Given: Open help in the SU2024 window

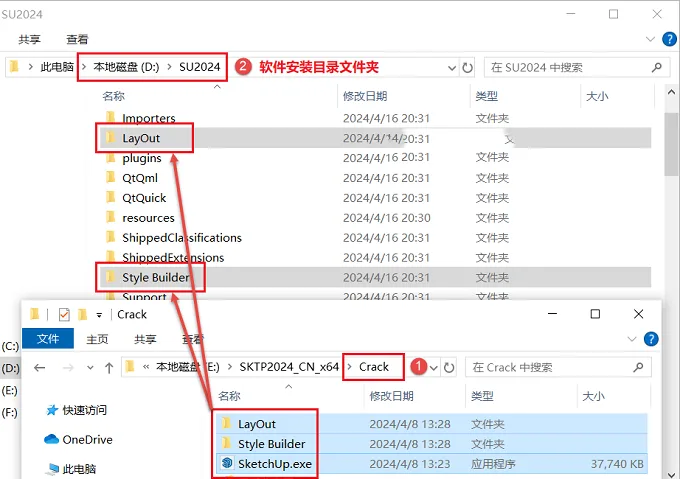Looking at the screenshot, I should click(669, 39).
